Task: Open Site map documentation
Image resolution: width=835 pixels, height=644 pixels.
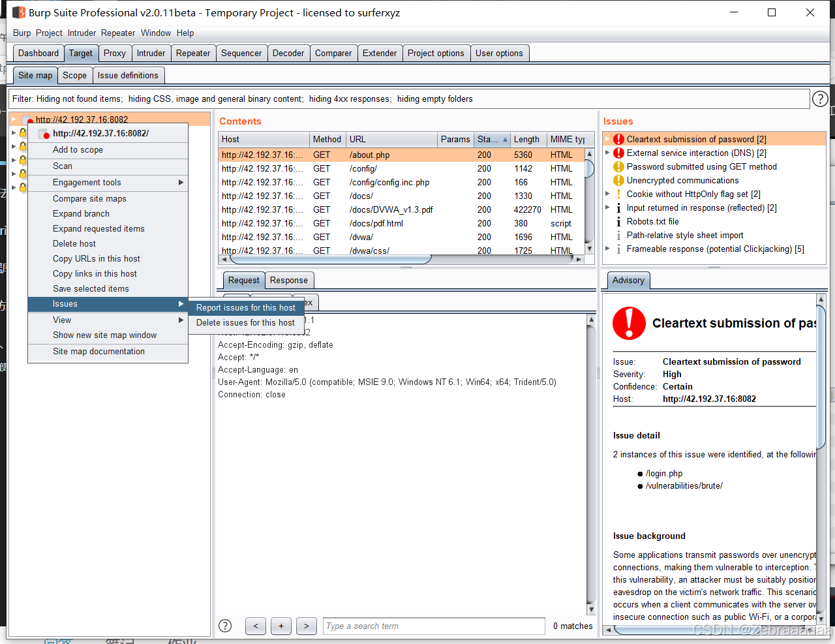Action: click(x=108, y=351)
